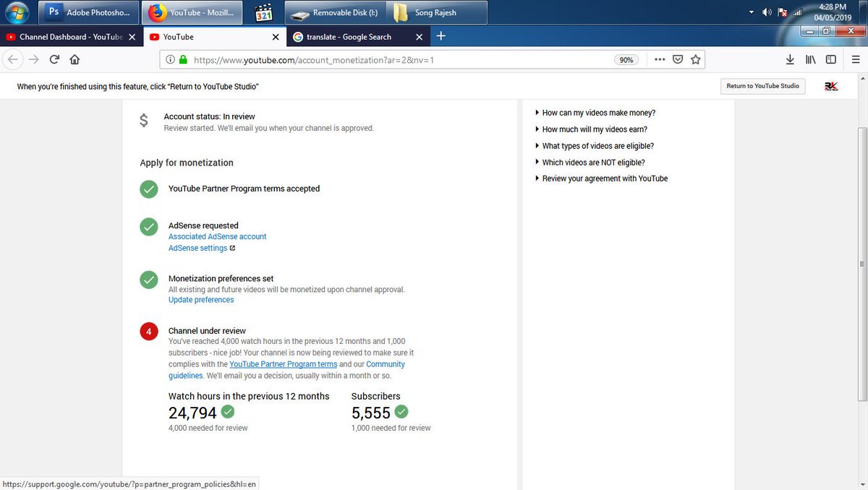Open YouTube Partner Program terms link
This screenshot has height=490, width=868.
click(x=284, y=364)
